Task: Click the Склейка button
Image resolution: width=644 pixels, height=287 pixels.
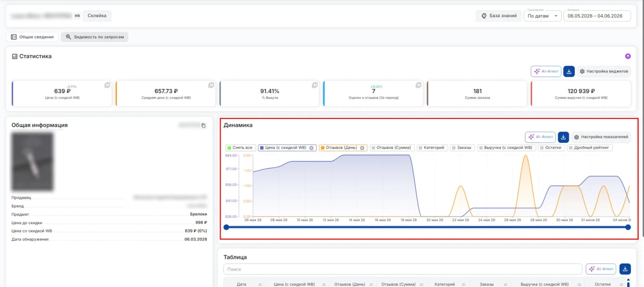Action: [97, 16]
